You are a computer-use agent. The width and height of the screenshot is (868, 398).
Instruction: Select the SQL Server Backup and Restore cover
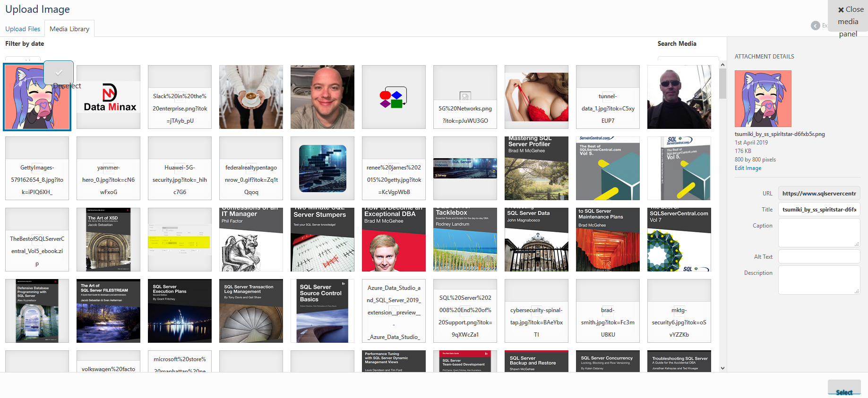(x=537, y=361)
